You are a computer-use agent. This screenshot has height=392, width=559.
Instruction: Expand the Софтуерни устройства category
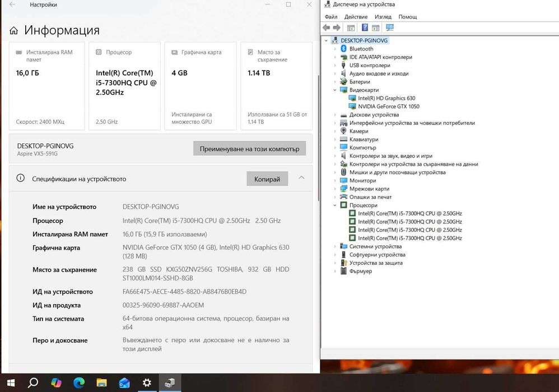[x=335, y=254]
